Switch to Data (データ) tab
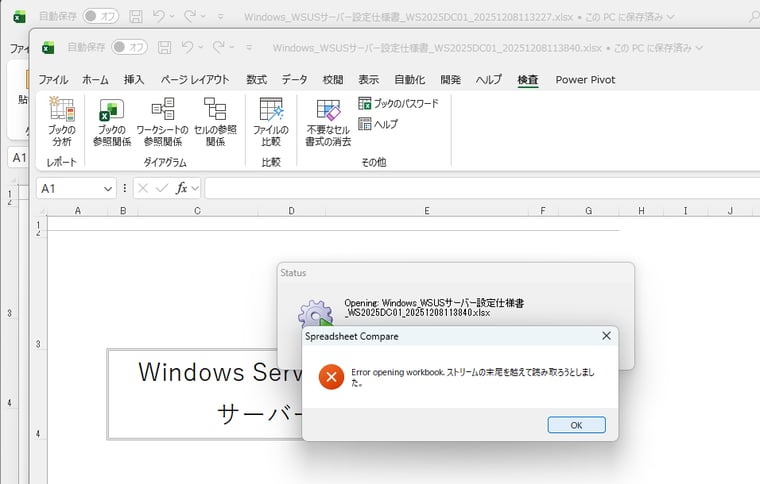The image size is (760, 484). coord(295,79)
